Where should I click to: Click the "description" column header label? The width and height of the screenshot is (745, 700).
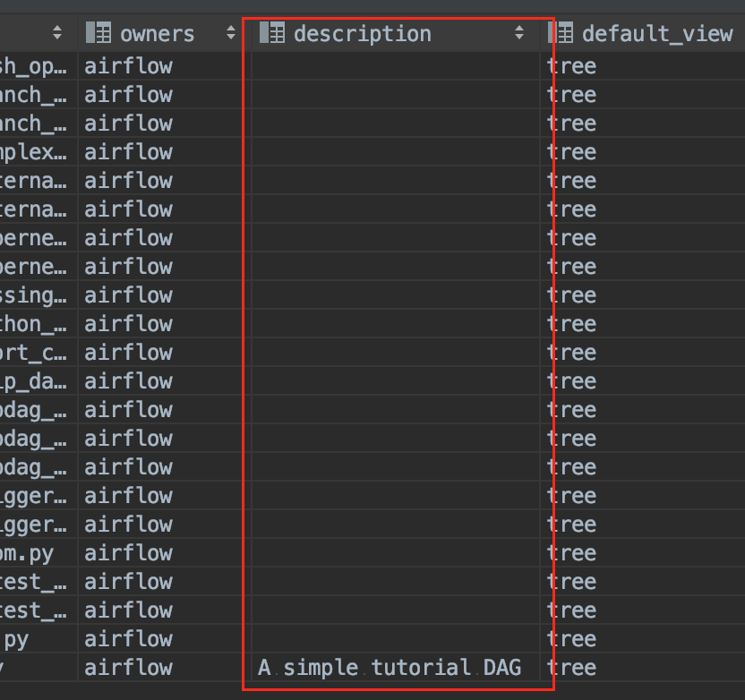(x=362, y=34)
